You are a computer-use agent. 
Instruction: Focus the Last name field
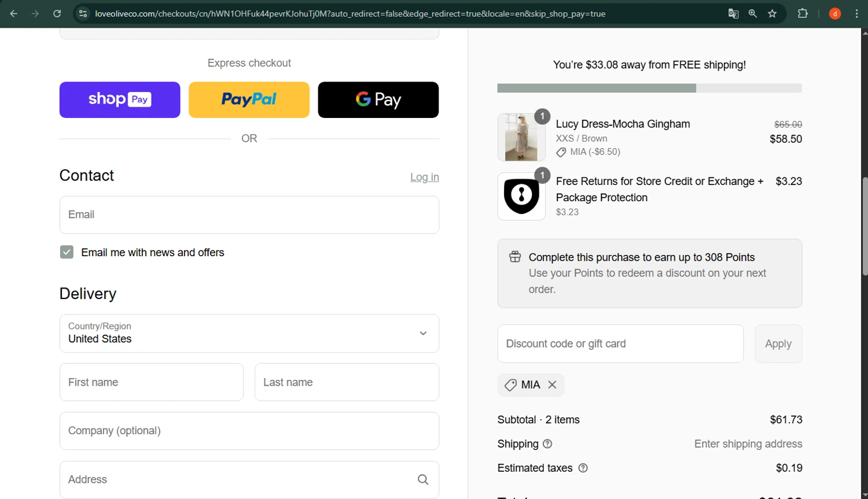coord(347,382)
